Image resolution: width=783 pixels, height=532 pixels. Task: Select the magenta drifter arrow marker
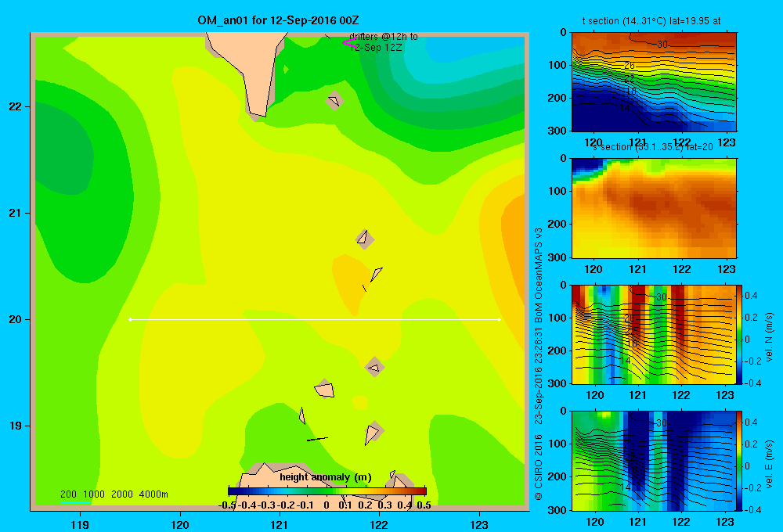pos(348,42)
